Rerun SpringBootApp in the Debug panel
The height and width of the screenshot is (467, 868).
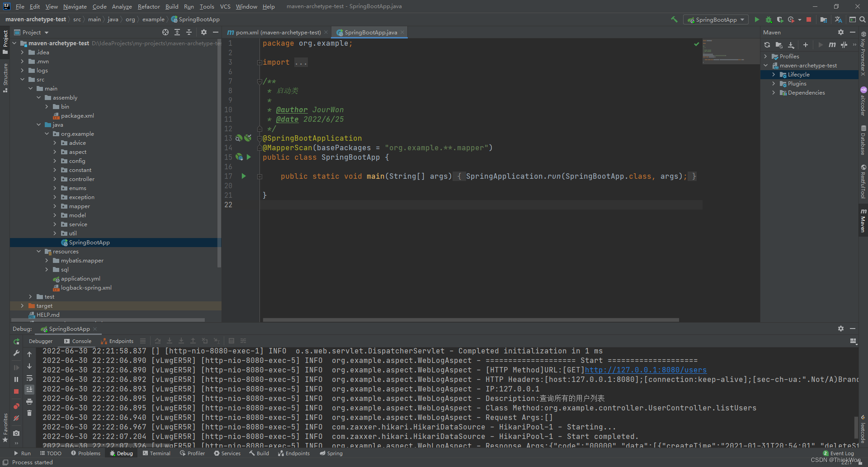[16, 341]
